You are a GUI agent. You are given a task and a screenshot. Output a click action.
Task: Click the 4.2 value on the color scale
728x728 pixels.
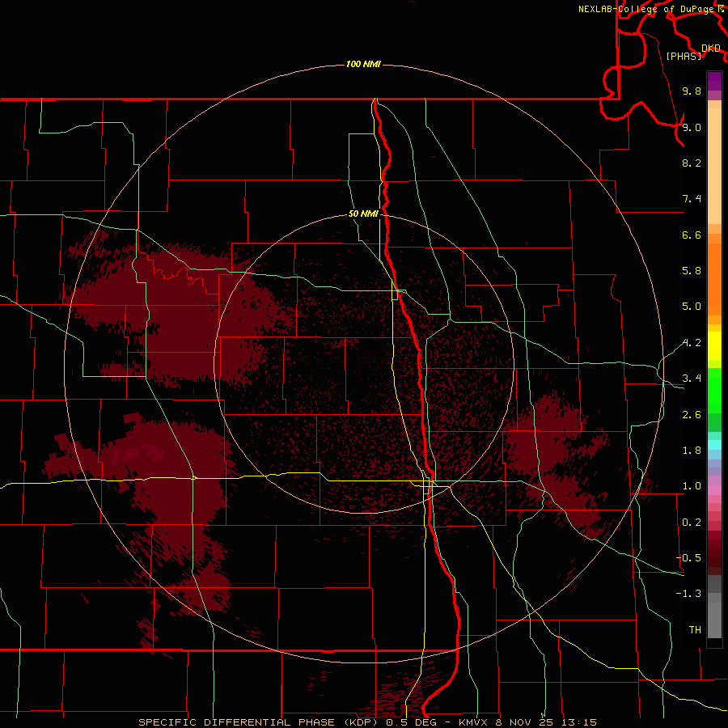(692, 343)
